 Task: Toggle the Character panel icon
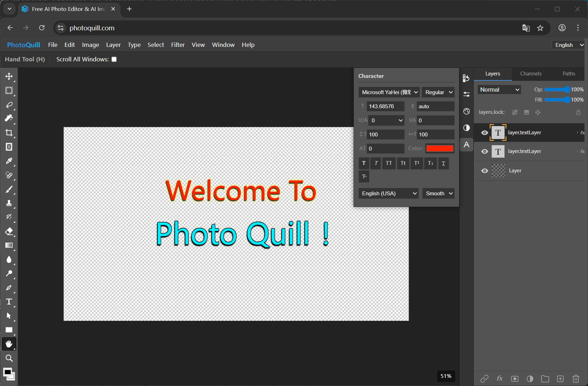coord(466,145)
